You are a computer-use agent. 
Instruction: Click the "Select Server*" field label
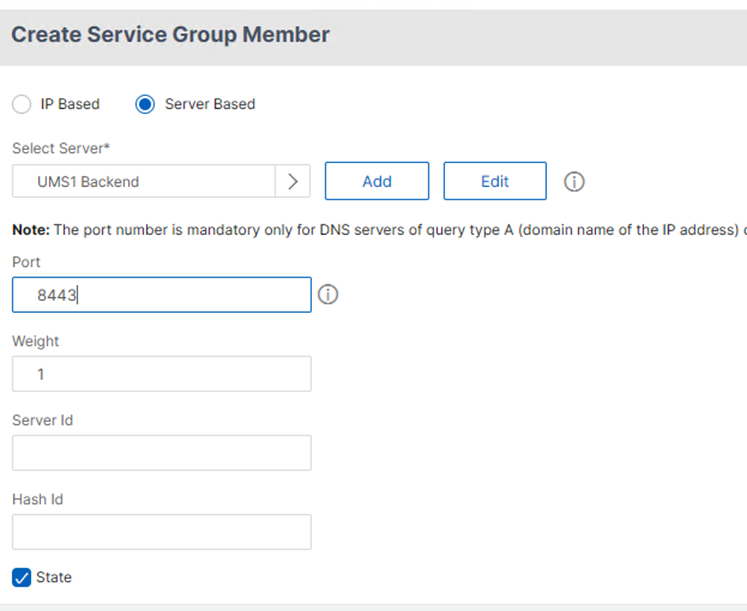pos(60,148)
